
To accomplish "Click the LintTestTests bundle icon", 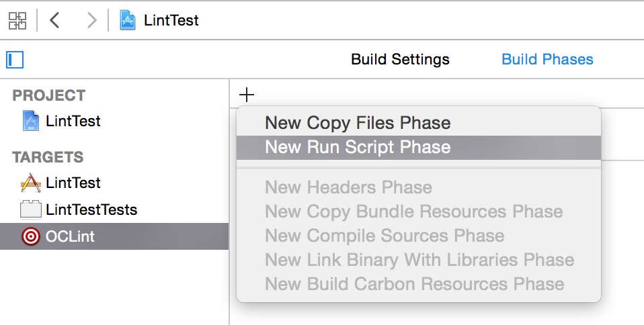I will pyautogui.click(x=31, y=210).
